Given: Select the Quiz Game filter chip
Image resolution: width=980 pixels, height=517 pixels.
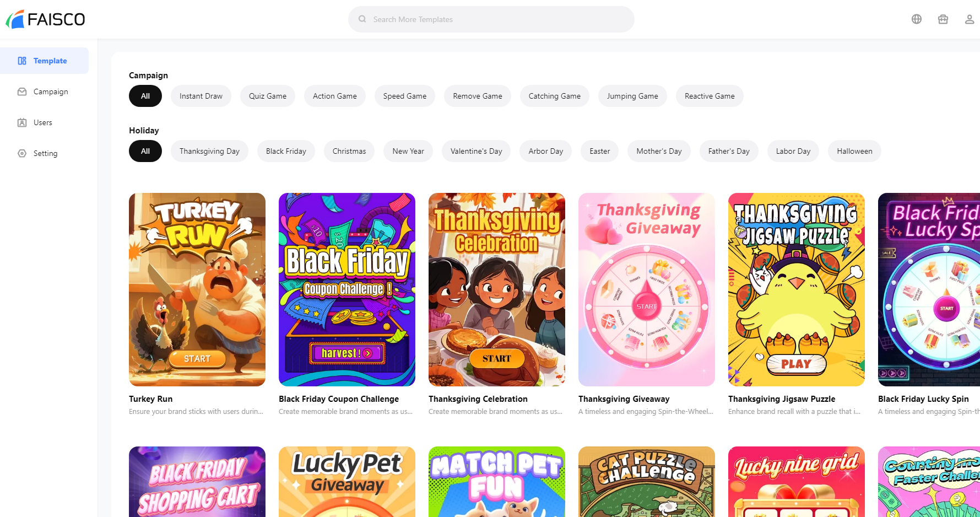Looking at the screenshot, I should coord(268,96).
